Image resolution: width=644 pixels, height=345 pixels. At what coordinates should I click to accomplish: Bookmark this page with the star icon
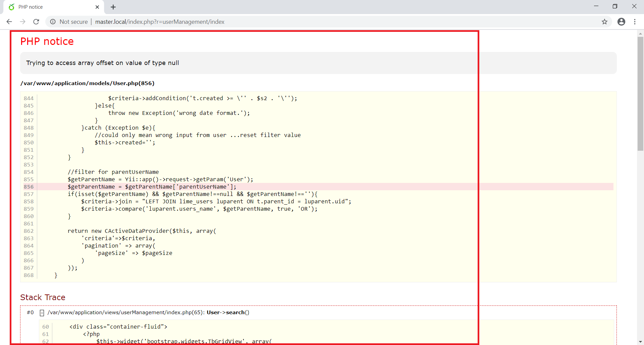(x=604, y=22)
